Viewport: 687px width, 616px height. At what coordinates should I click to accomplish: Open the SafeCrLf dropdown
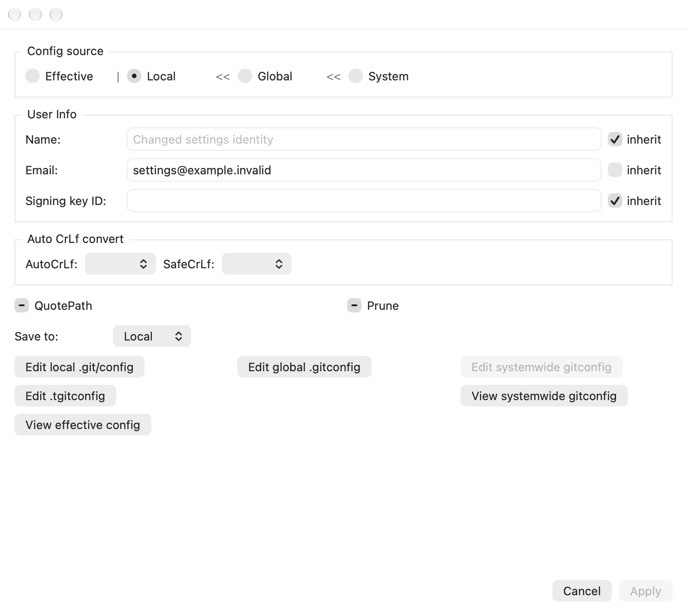click(257, 264)
